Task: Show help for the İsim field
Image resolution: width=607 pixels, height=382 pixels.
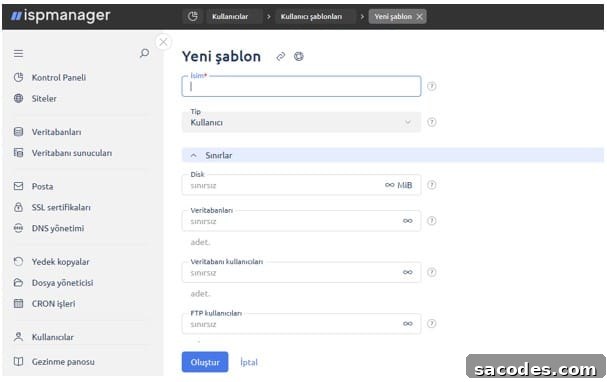Action: point(432,86)
